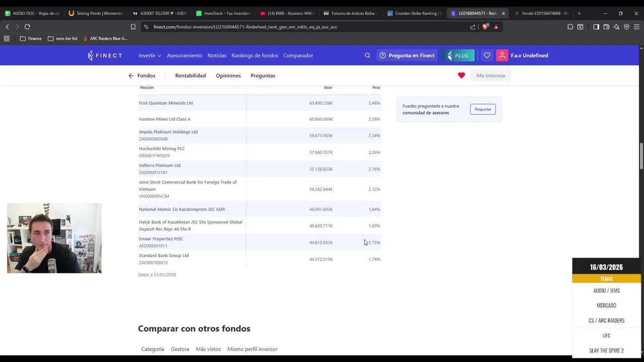Click Hochschild Mining PLC name

[x=162, y=149]
